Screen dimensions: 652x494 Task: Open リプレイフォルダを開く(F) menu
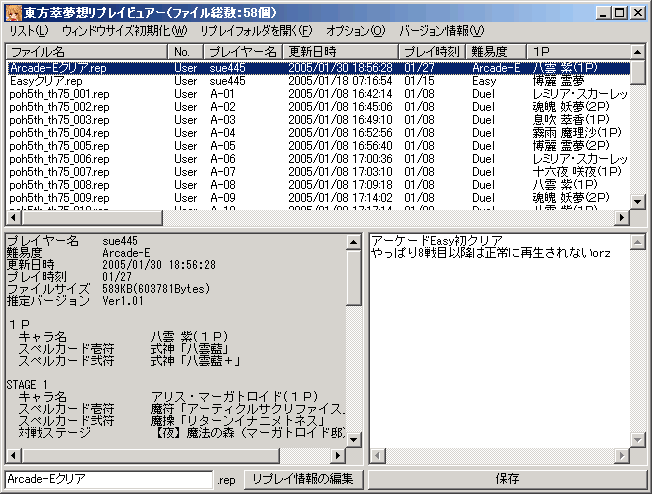256,31
